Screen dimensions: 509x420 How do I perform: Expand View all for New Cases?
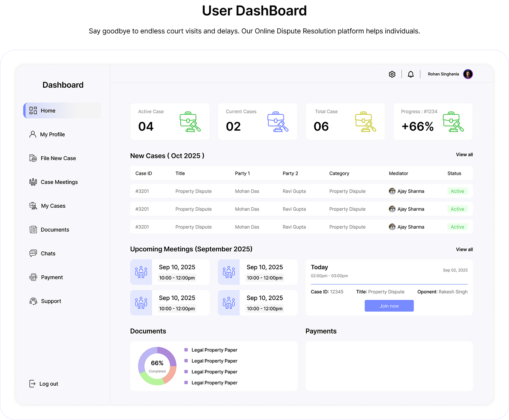464,155
